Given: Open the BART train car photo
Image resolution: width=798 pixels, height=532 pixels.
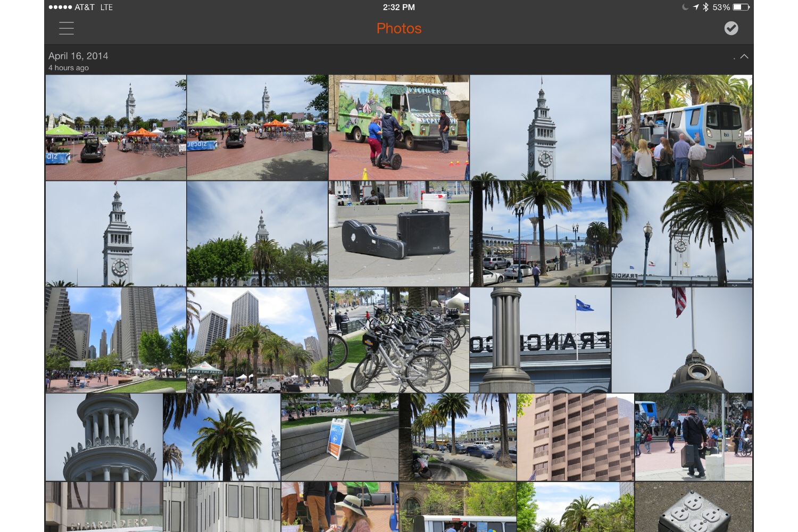Looking at the screenshot, I should click(x=682, y=128).
